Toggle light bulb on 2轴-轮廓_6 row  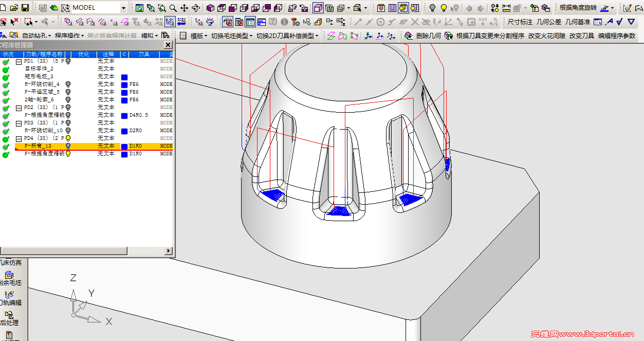click(68, 99)
